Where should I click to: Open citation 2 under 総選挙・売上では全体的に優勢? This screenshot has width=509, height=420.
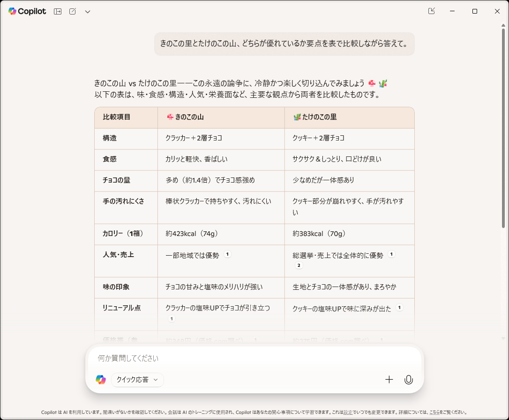pyautogui.click(x=299, y=265)
